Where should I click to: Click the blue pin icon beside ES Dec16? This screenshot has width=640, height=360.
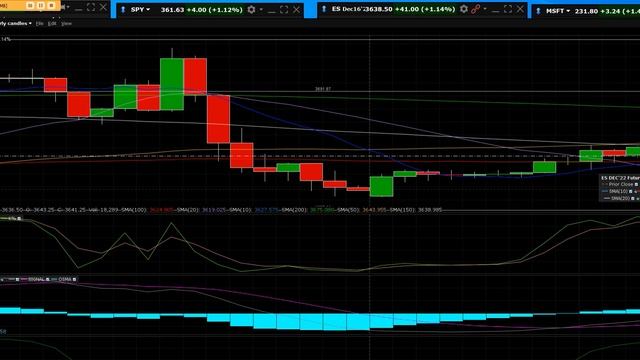coord(324,9)
